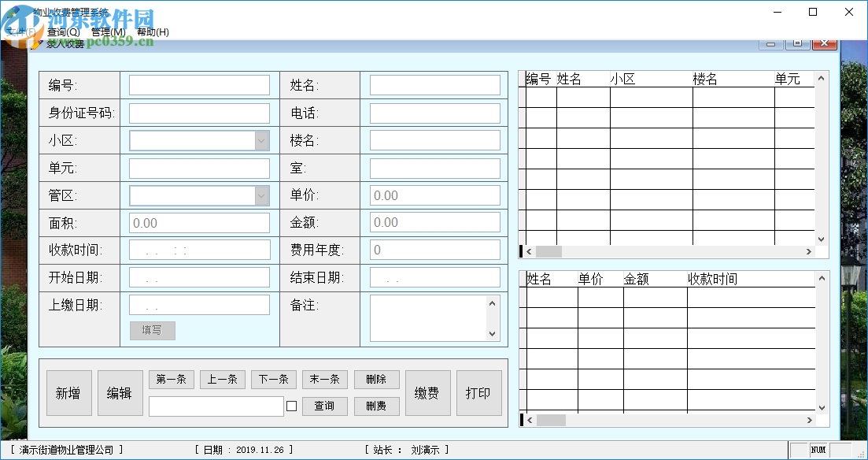
Task: Click 楼名 column header in top grid
Action: [733, 80]
